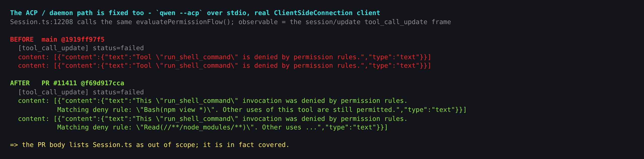
Task: Click the first [tool_call_update] status=failed line
Action: [81, 48]
